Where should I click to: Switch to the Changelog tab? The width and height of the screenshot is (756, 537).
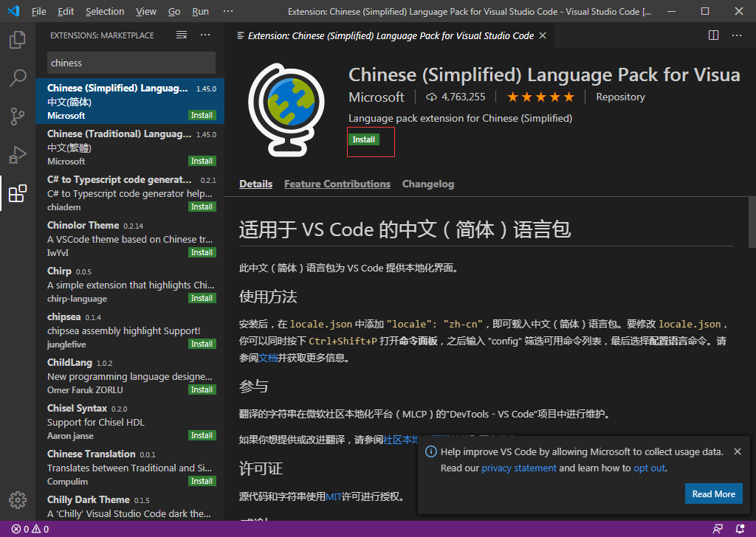click(428, 184)
